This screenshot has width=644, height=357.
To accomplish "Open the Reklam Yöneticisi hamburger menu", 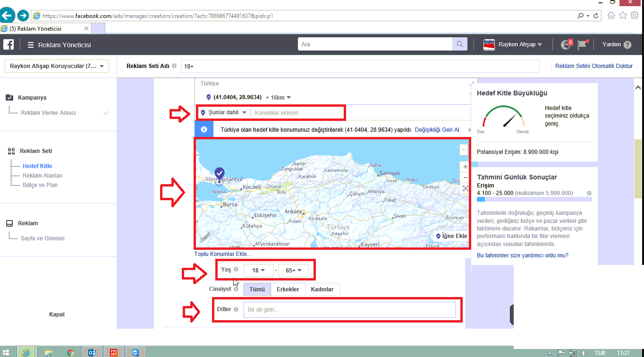I will [31, 45].
